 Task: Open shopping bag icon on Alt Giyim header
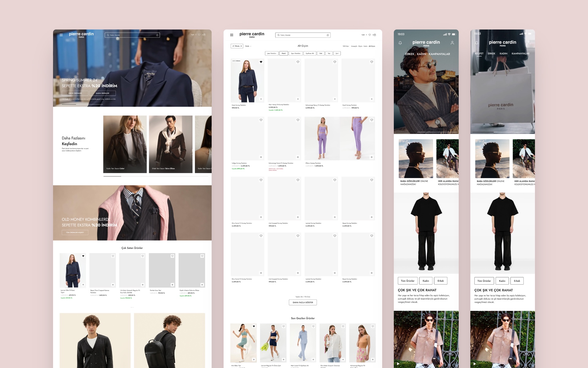(x=375, y=35)
